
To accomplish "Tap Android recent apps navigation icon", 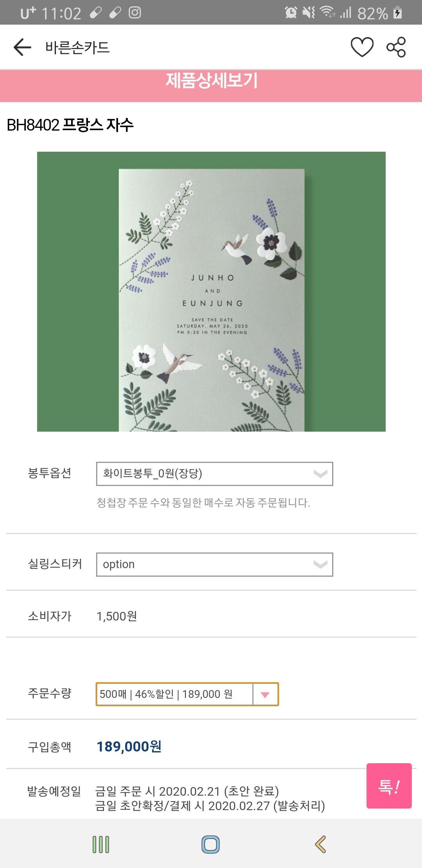I will (x=101, y=845).
